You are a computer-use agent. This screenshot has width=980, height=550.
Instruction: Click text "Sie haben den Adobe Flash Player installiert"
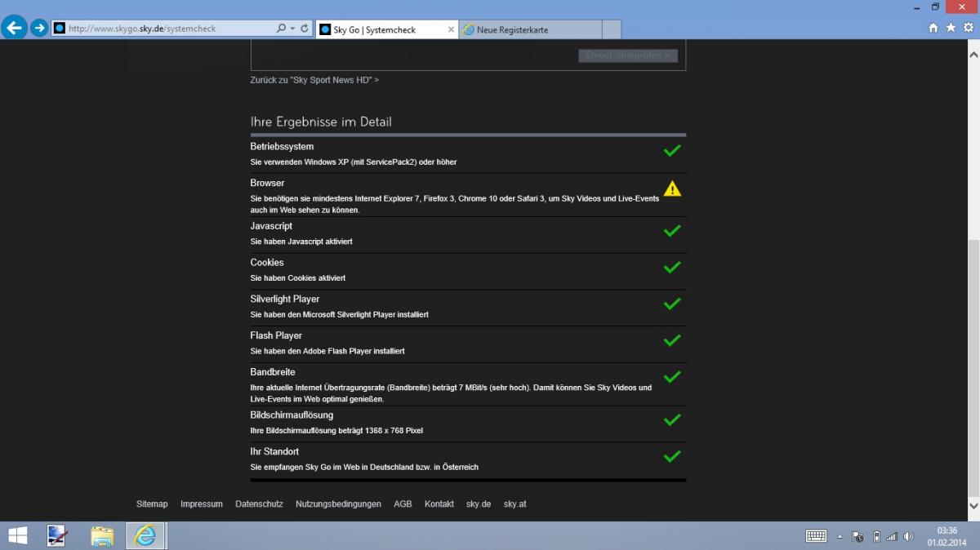[327, 351]
